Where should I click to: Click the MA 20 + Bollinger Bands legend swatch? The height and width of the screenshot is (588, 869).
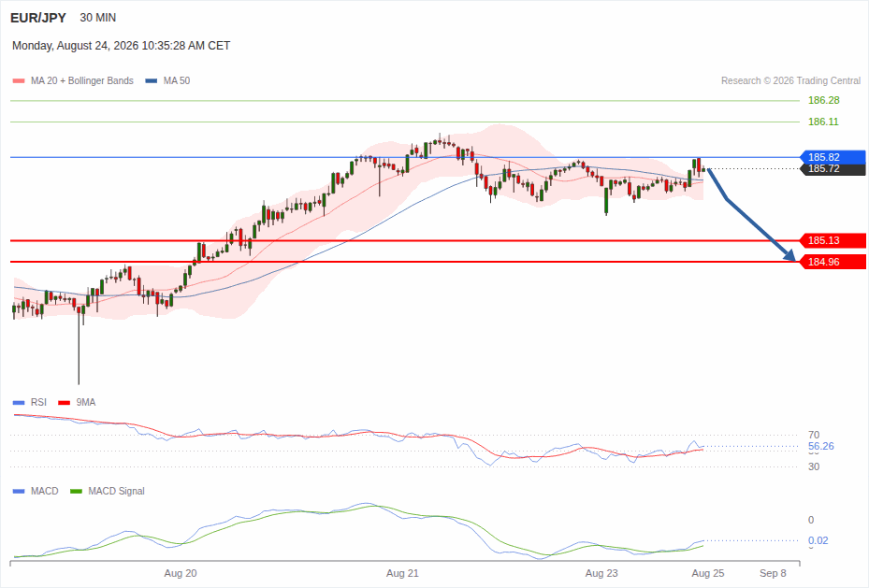tap(19, 80)
